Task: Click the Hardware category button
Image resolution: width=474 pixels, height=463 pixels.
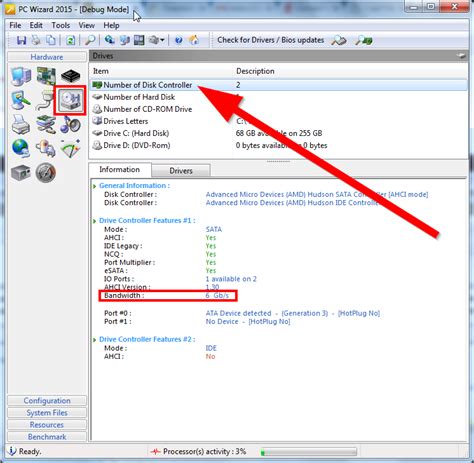Action: pos(47,57)
